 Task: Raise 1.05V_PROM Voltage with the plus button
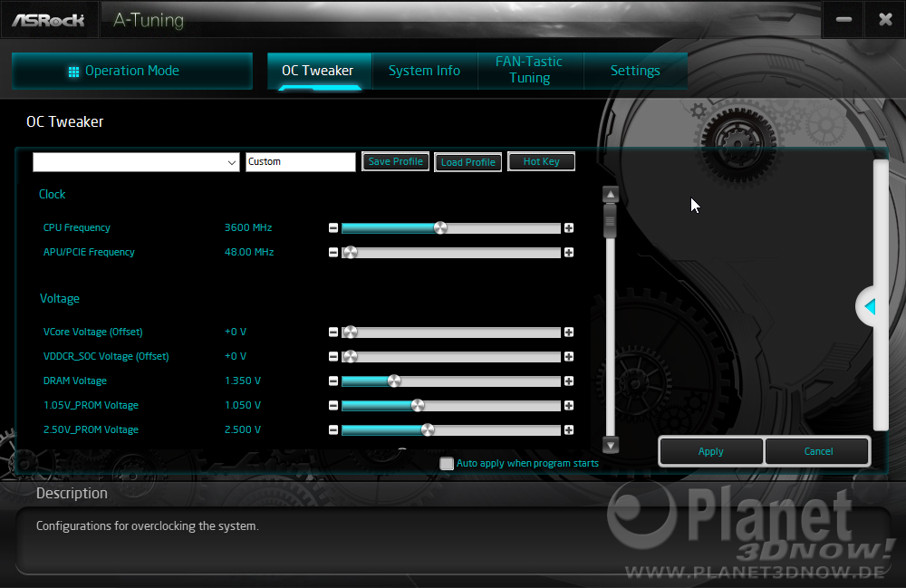[x=569, y=406]
